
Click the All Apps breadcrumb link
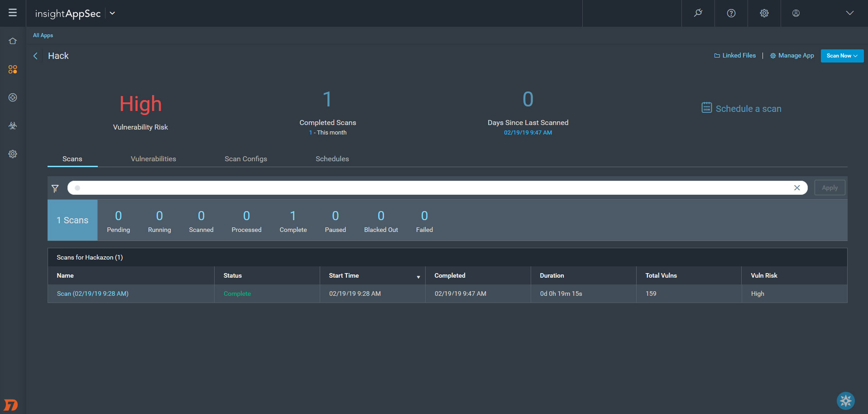pos(43,35)
